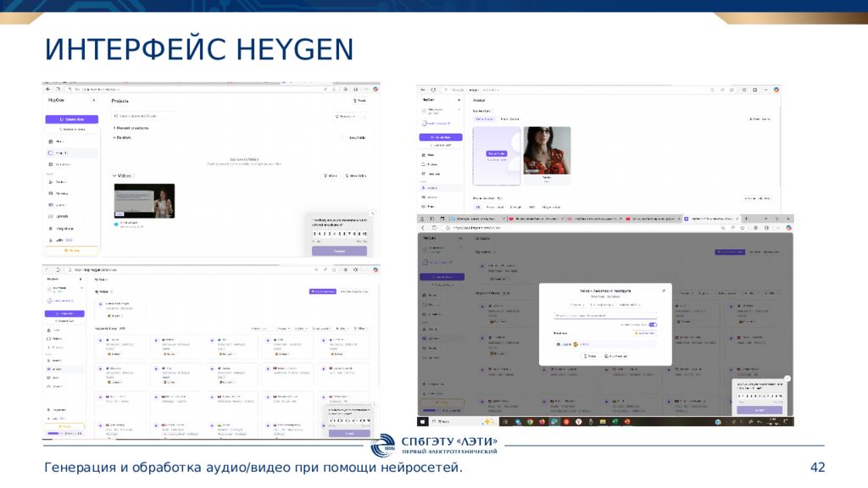Image resolution: width=868 pixels, height=488 pixels.
Task: Close the feedback popup in the Projects screenshot
Action: [x=373, y=213]
